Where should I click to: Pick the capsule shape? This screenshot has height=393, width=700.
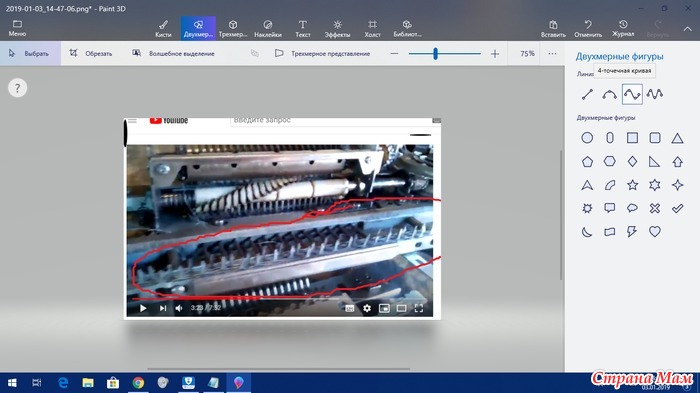point(610,138)
